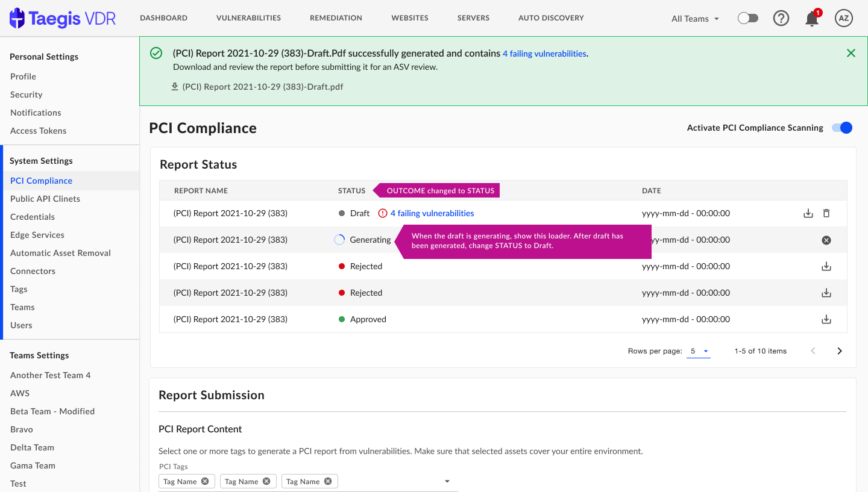Toggle Activate PCI Compliance Scanning switch

[x=842, y=128]
